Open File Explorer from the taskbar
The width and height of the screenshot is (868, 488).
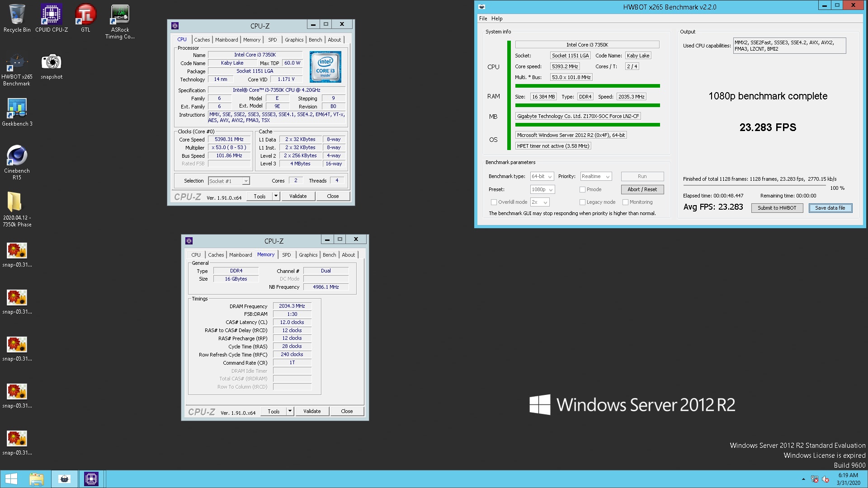point(37,479)
